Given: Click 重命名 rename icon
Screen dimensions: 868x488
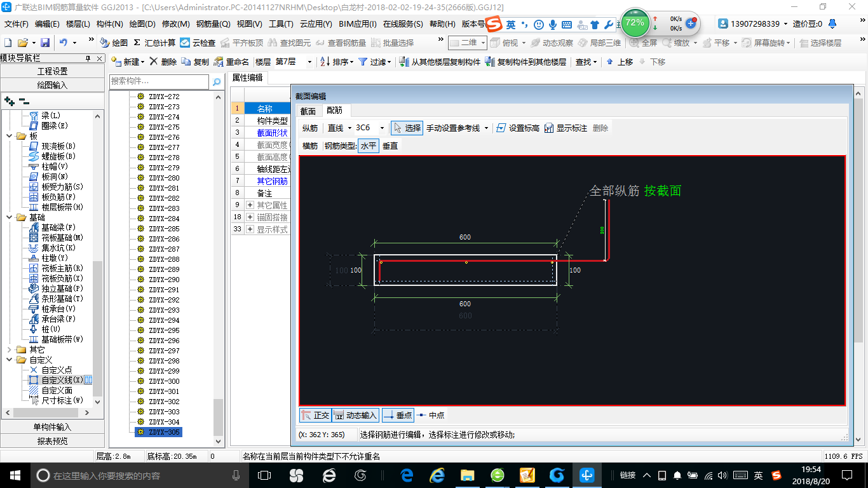Looking at the screenshot, I should click(x=219, y=62).
